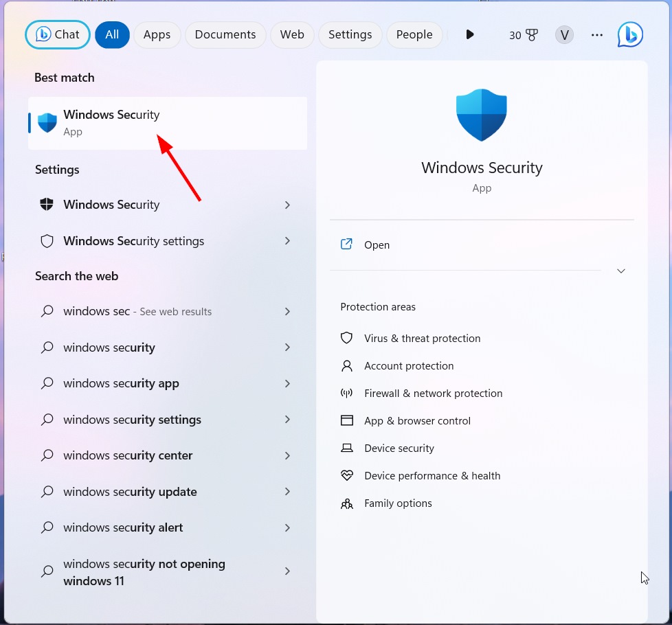Click the V account avatar
672x625 pixels.
click(x=564, y=35)
